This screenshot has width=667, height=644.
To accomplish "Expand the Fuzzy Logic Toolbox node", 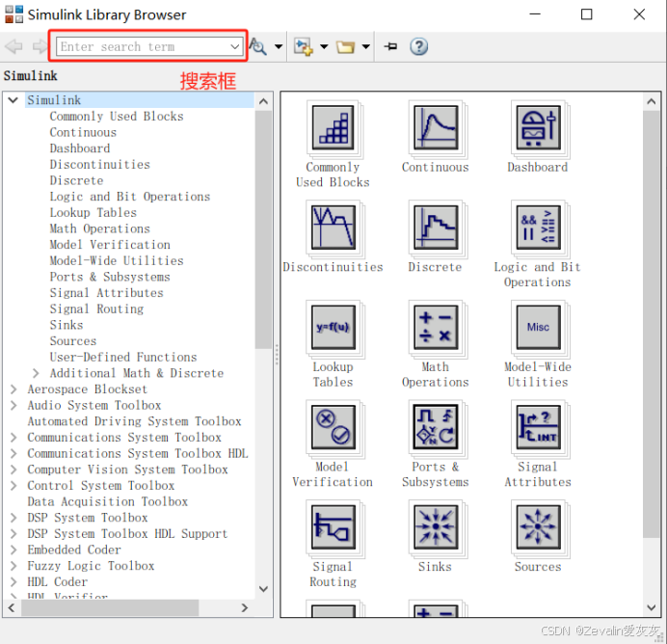I will (13, 566).
